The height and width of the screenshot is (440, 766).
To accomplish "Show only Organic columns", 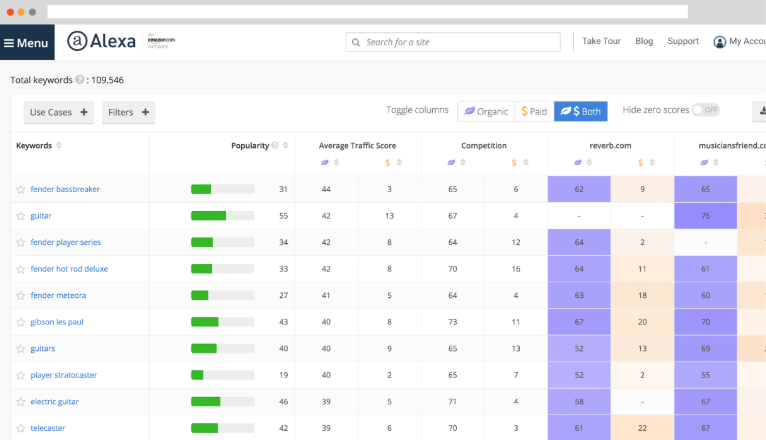I will (x=486, y=111).
